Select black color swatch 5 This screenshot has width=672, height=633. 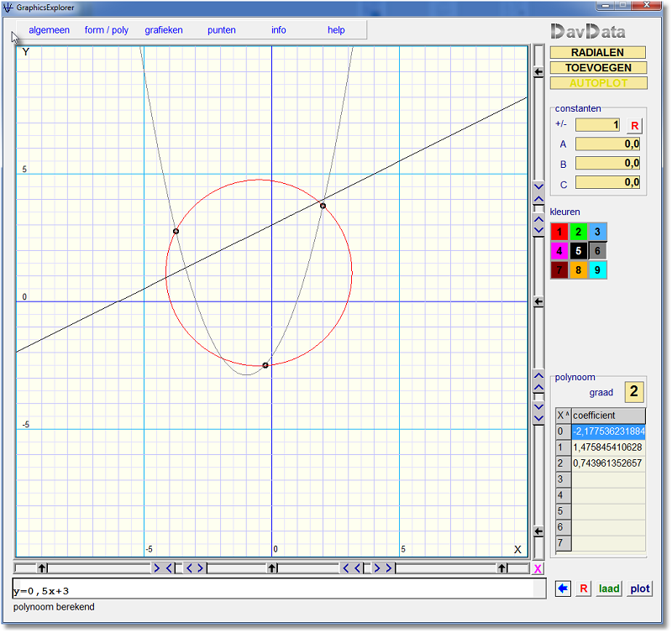pyautogui.click(x=578, y=251)
